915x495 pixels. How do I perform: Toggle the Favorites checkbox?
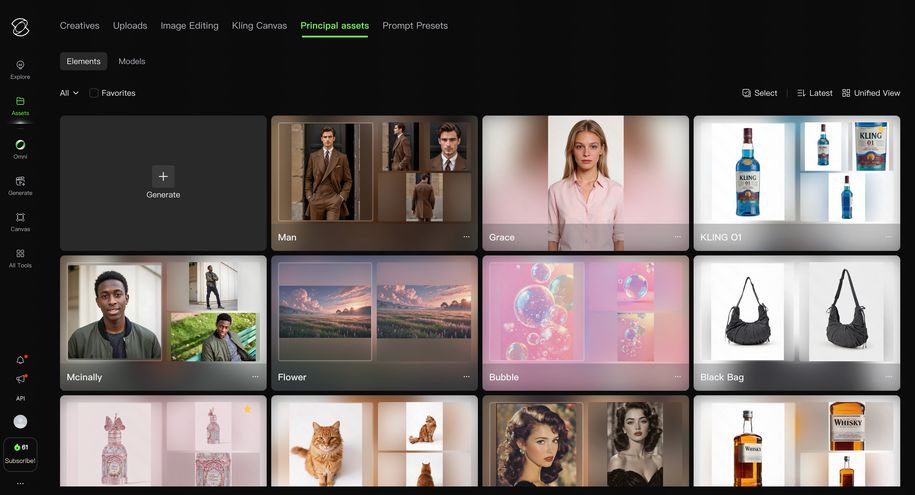94,93
